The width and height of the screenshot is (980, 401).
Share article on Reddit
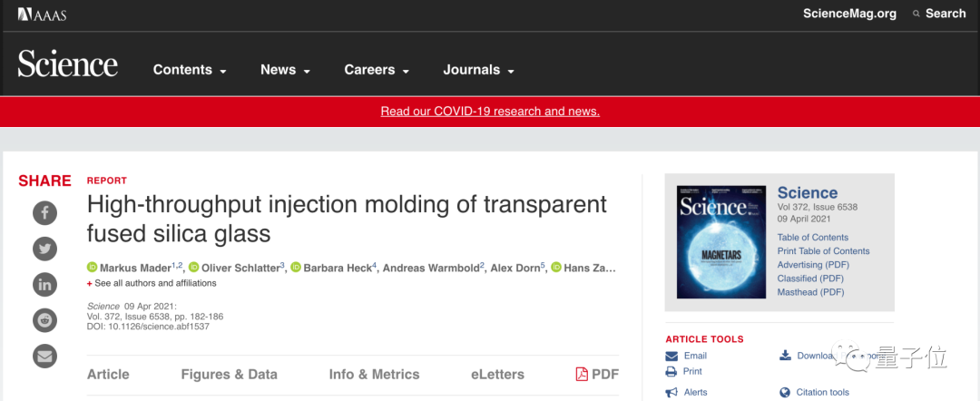[x=45, y=319]
